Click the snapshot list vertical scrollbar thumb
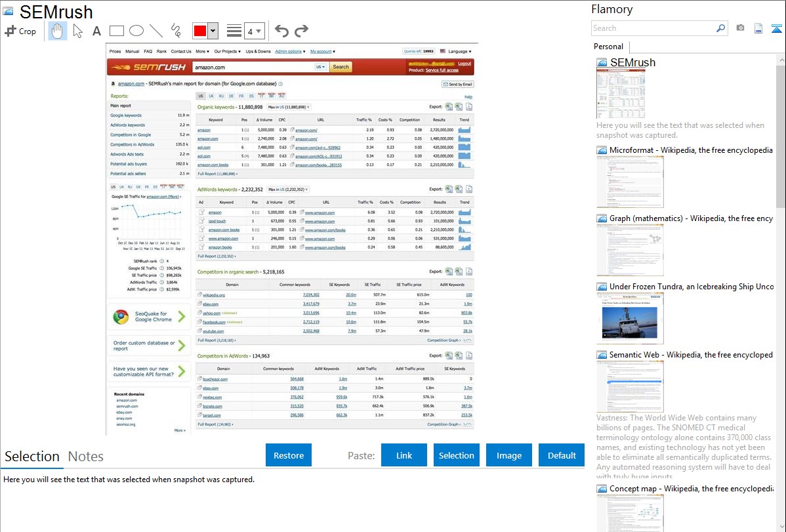 [x=781, y=135]
